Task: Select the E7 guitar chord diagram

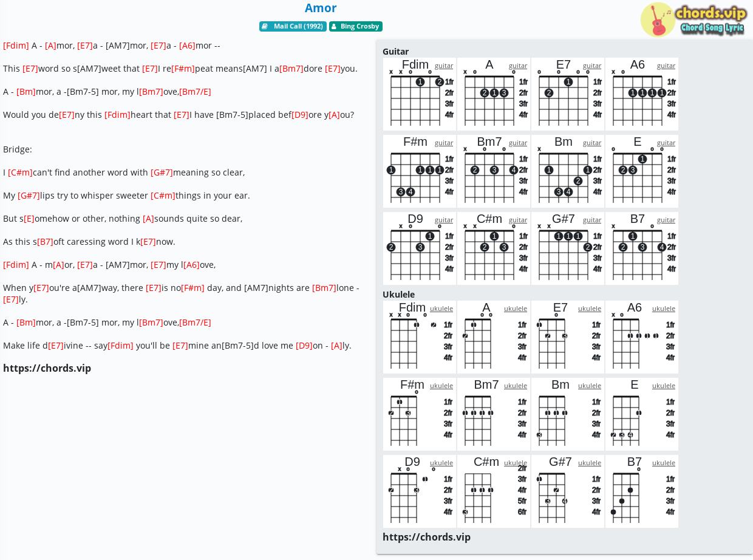Action: pyautogui.click(x=568, y=94)
